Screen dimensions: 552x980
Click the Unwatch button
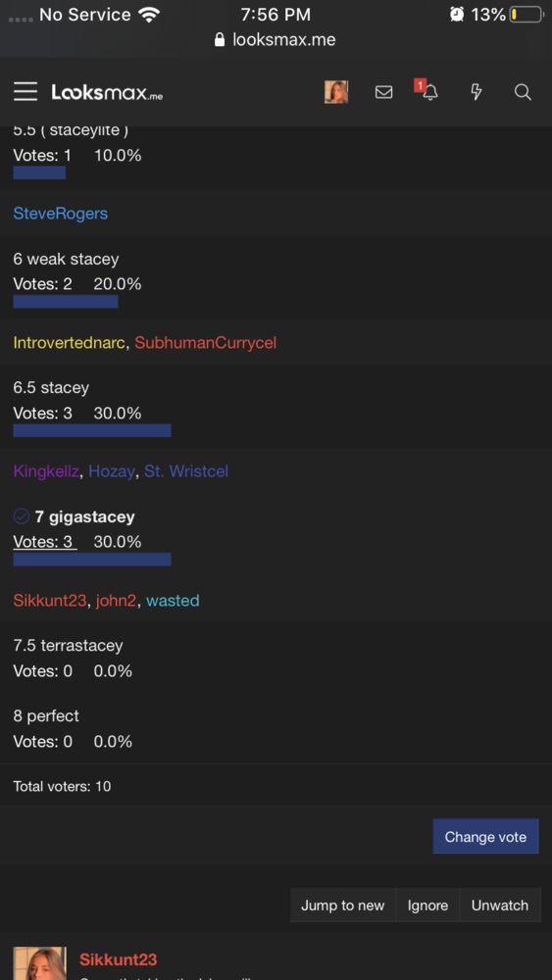point(499,905)
